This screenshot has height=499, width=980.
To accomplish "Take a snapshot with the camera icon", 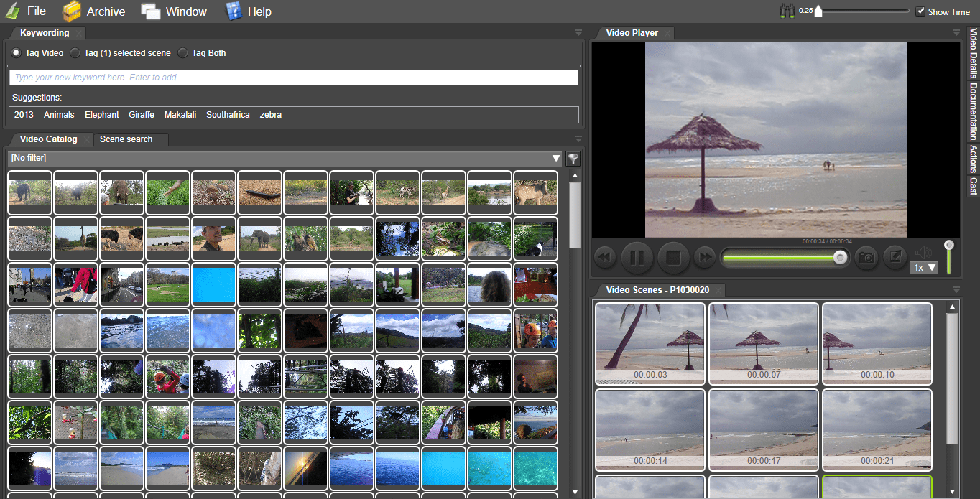I will coord(866,257).
